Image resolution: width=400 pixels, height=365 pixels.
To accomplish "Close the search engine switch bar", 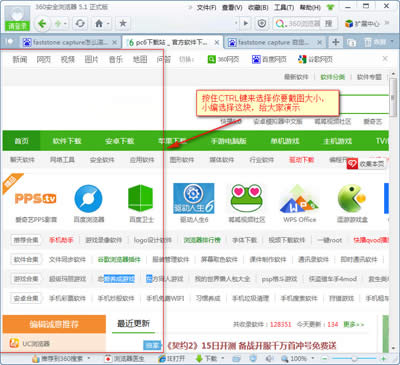I will click(385, 59).
